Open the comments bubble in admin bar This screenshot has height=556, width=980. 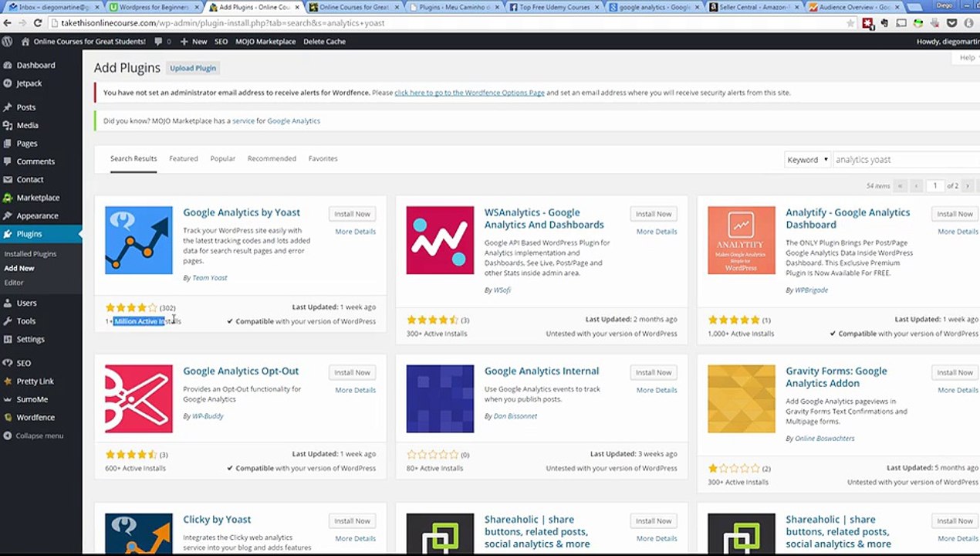point(162,41)
